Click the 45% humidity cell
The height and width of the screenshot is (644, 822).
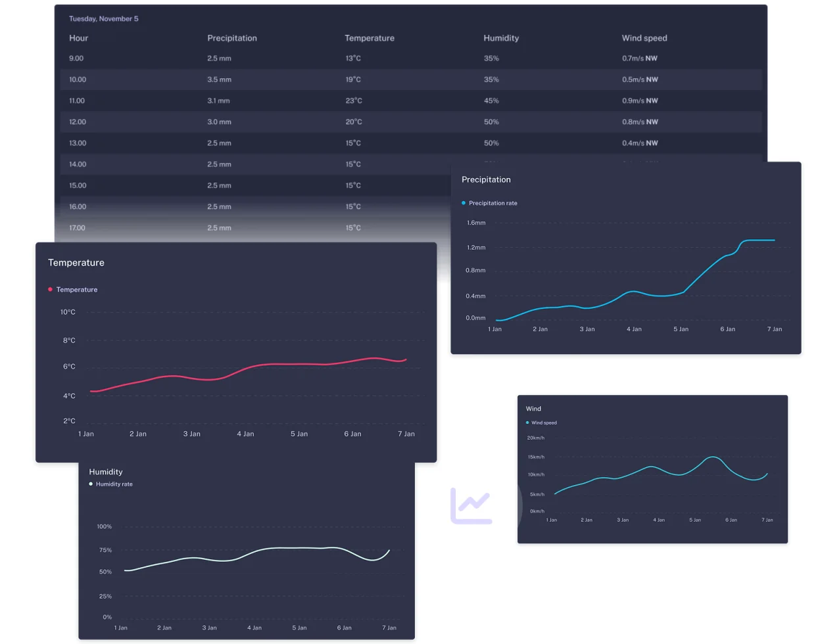[491, 101]
